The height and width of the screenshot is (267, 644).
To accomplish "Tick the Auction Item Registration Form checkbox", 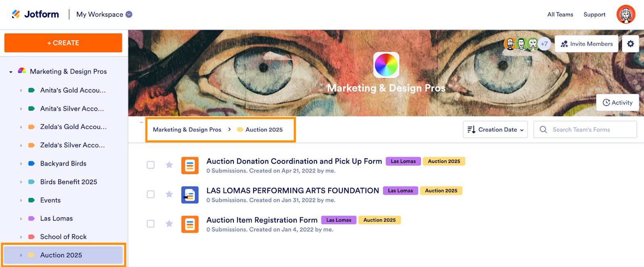I will (151, 224).
